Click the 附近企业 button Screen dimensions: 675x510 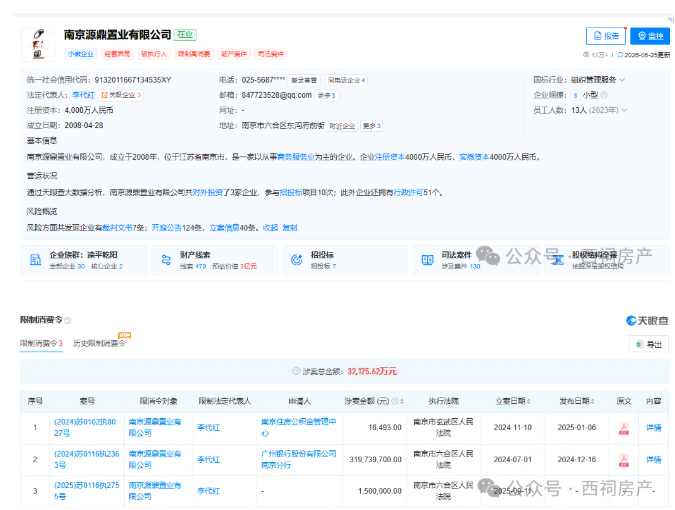342,126
